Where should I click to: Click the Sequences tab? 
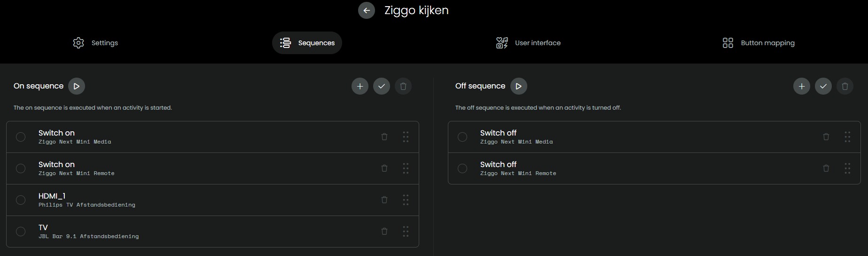pos(307,43)
